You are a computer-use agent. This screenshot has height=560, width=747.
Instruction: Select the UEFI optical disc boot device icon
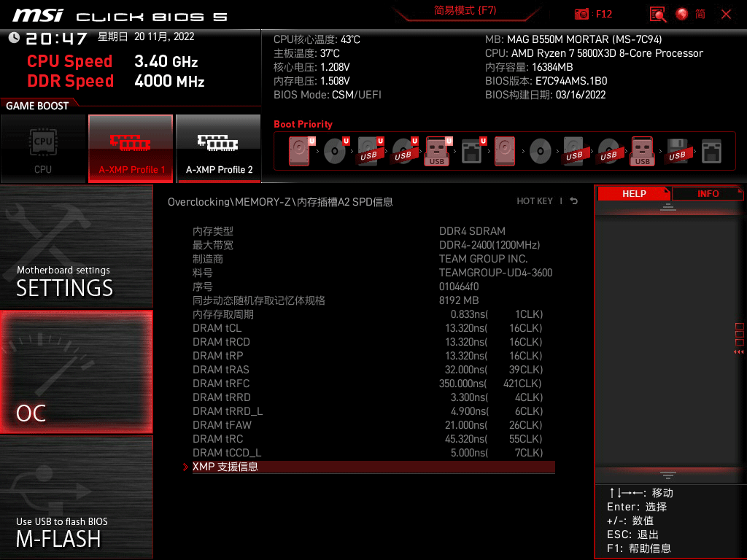336,151
